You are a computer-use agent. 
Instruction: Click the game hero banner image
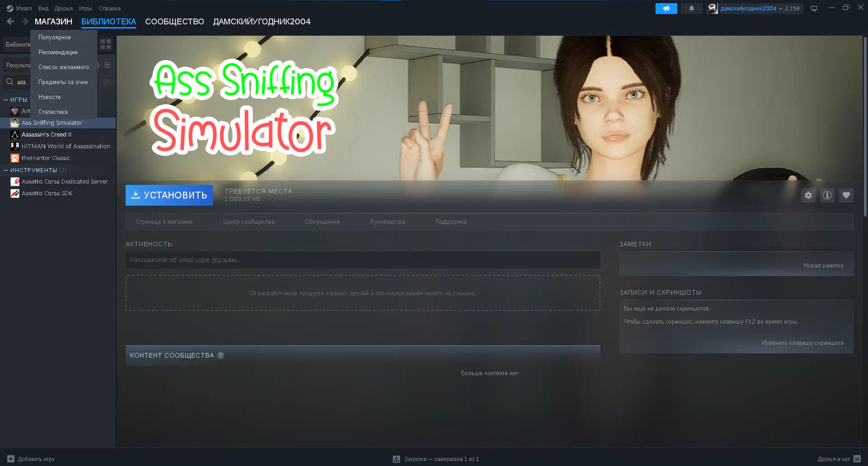point(490,108)
